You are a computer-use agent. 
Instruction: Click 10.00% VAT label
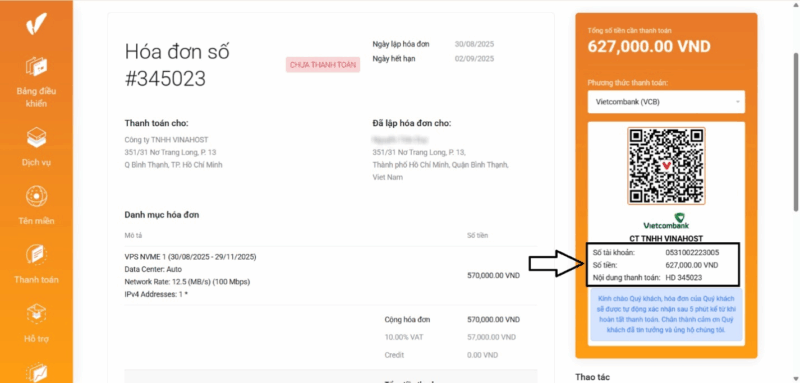pyautogui.click(x=403, y=338)
